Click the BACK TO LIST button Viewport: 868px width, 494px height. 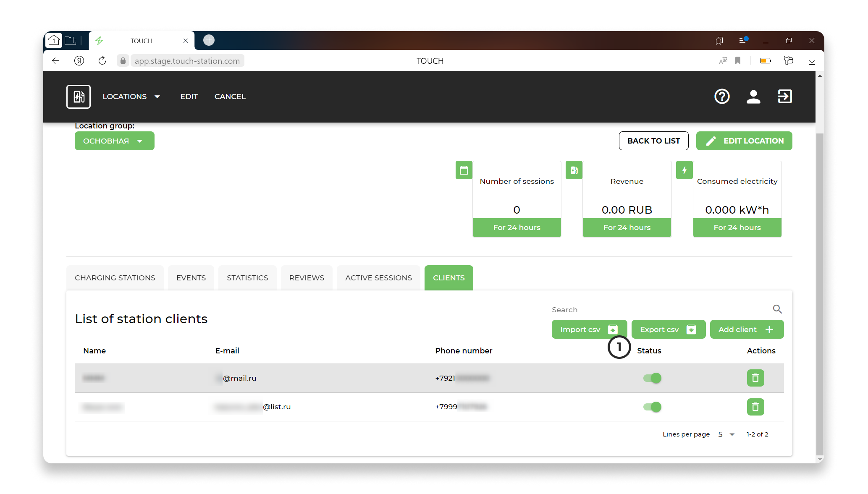tap(653, 141)
